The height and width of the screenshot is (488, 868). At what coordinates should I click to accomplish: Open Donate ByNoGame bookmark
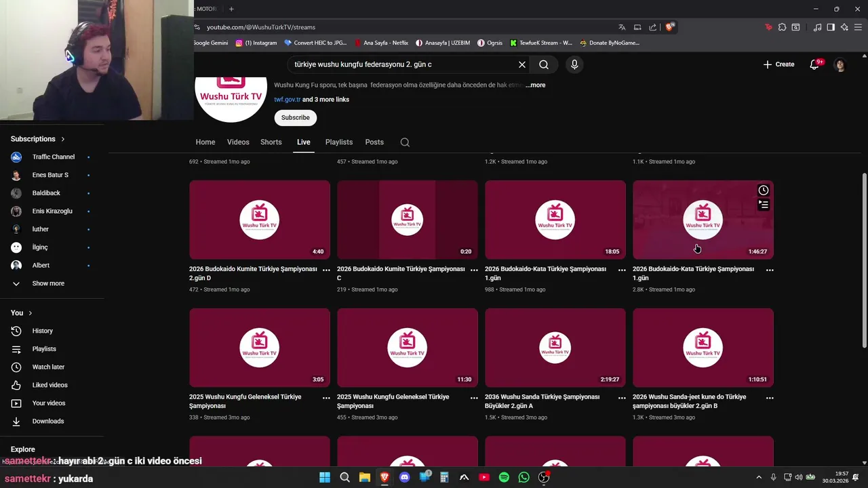click(x=610, y=43)
